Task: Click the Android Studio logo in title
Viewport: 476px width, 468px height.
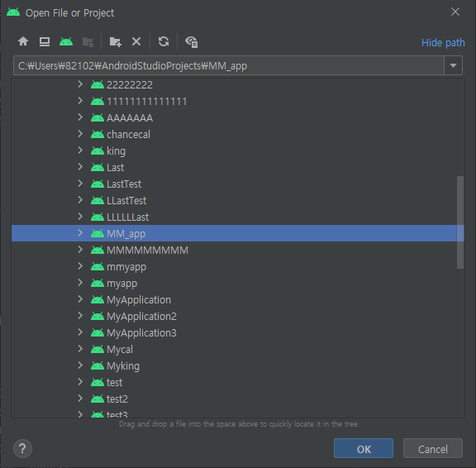Action: point(13,12)
